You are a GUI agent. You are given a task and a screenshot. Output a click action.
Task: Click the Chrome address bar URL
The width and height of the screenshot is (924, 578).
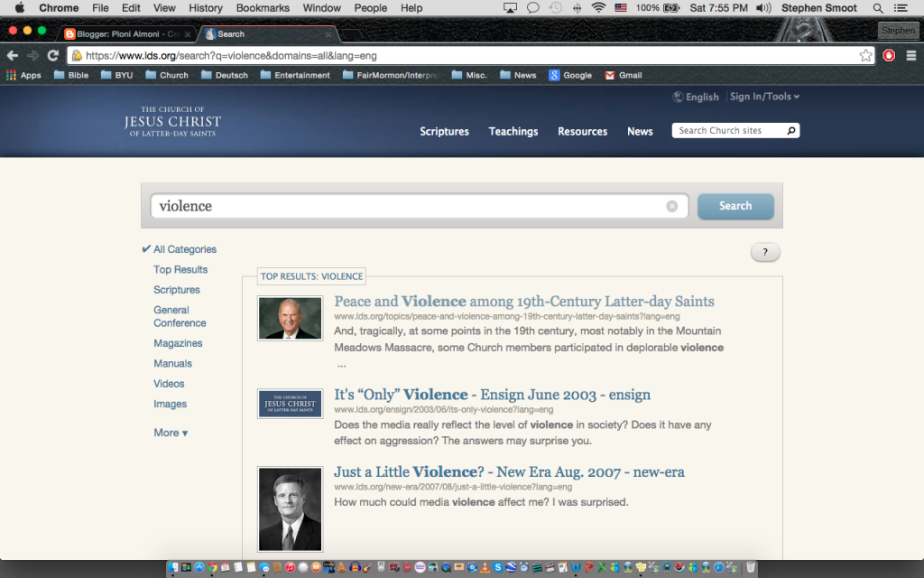coord(231,55)
